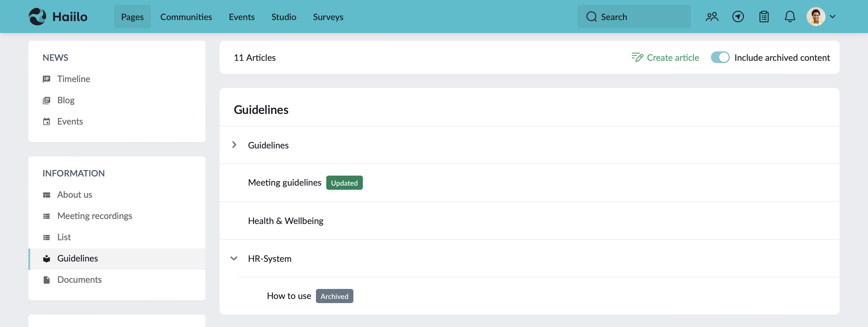Image resolution: width=868 pixels, height=327 pixels.
Task: Click the Haiilo logo icon
Action: point(37,17)
